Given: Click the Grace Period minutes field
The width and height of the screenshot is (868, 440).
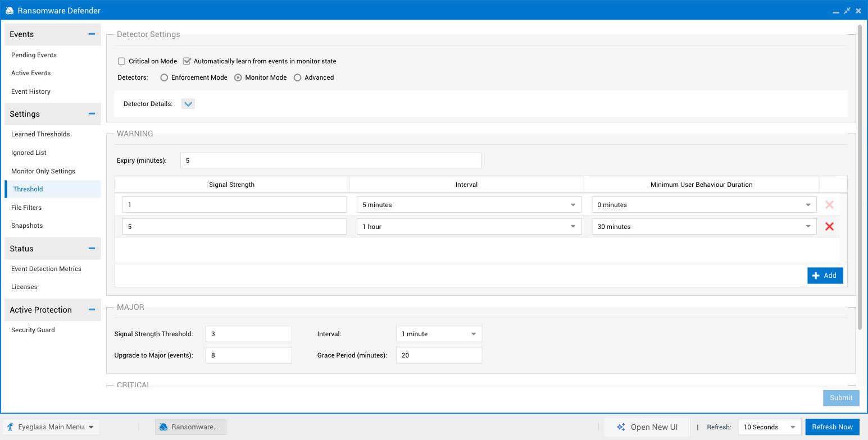Looking at the screenshot, I should [439, 355].
